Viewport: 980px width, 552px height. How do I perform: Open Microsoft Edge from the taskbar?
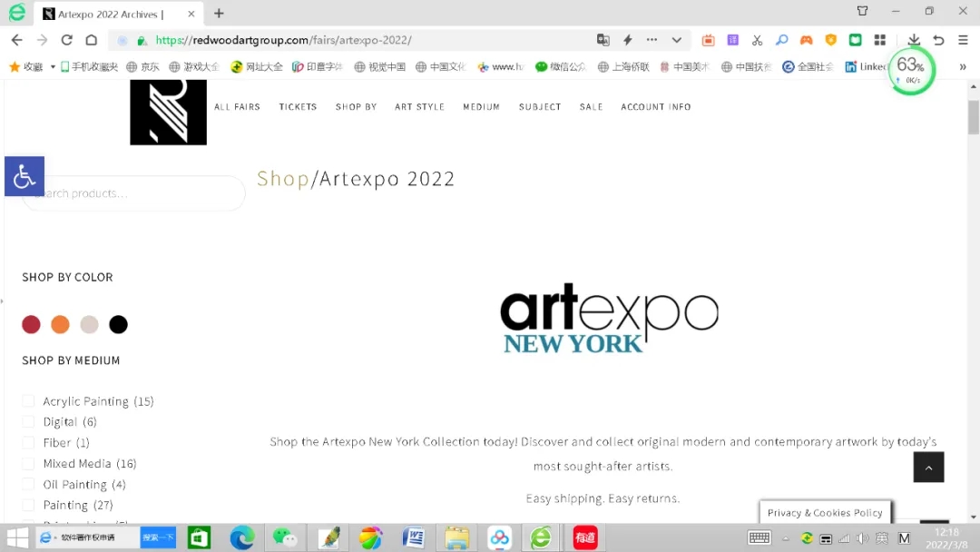coord(242,537)
